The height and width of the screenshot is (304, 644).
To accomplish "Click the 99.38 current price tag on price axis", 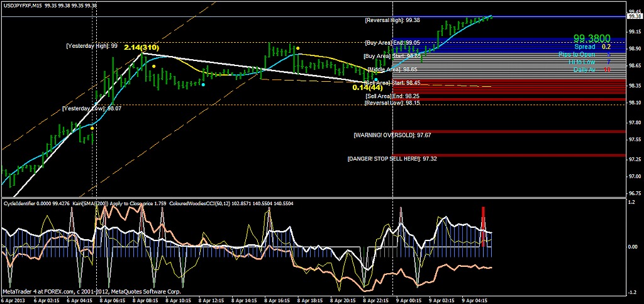I will click(634, 17).
